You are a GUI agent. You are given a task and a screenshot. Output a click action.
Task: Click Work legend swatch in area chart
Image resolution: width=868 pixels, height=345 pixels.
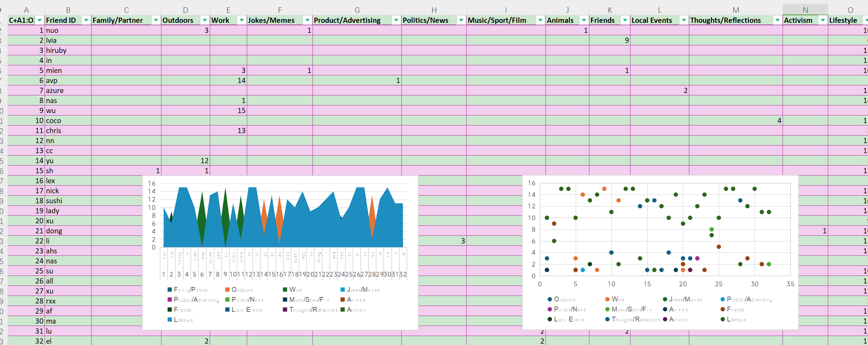[285, 290]
